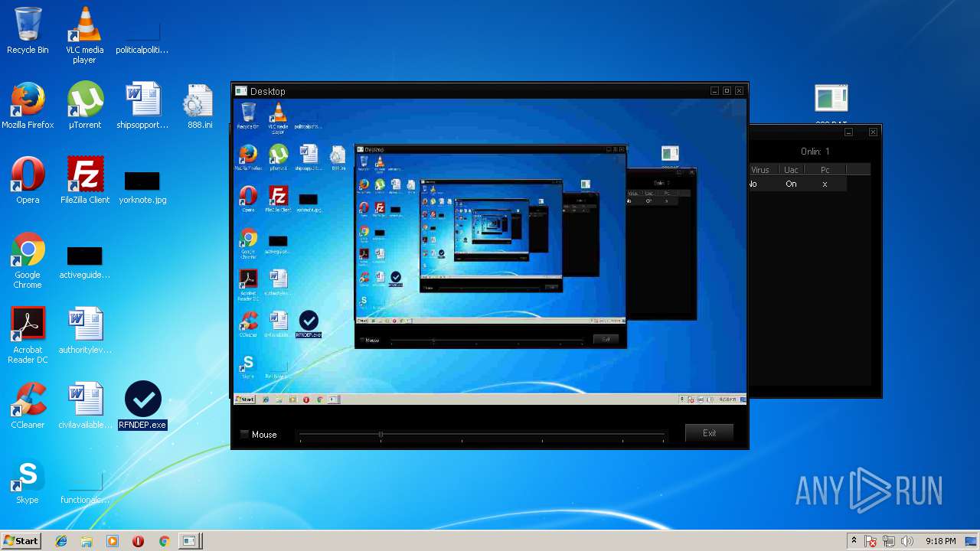Click the slider track in the Desktop window
980x551 pixels.
(x=482, y=435)
